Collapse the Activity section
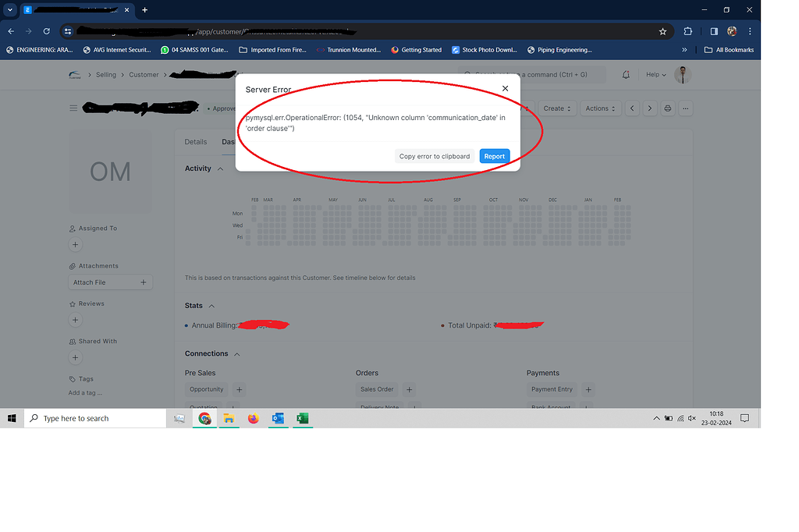The image size is (799, 532). coord(222,168)
